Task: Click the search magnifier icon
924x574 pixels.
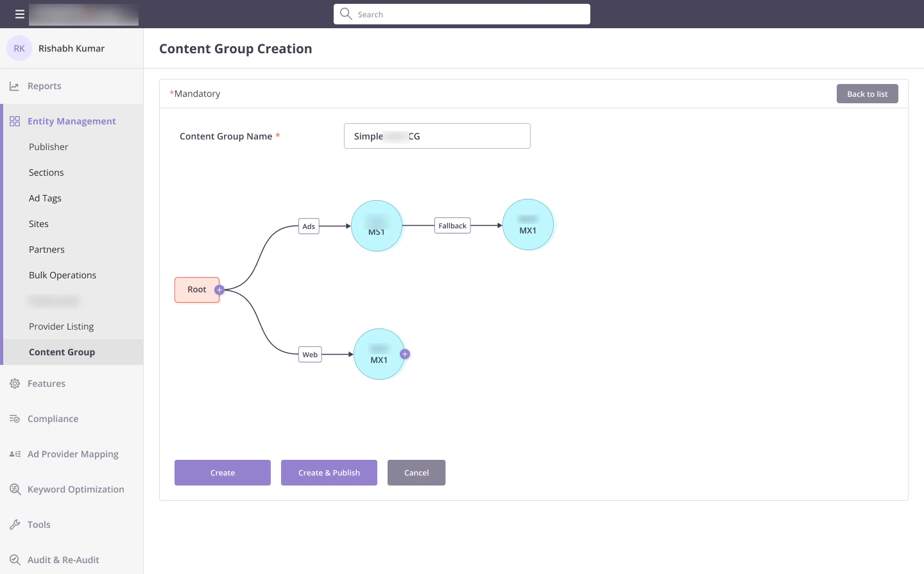Action: (x=346, y=13)
